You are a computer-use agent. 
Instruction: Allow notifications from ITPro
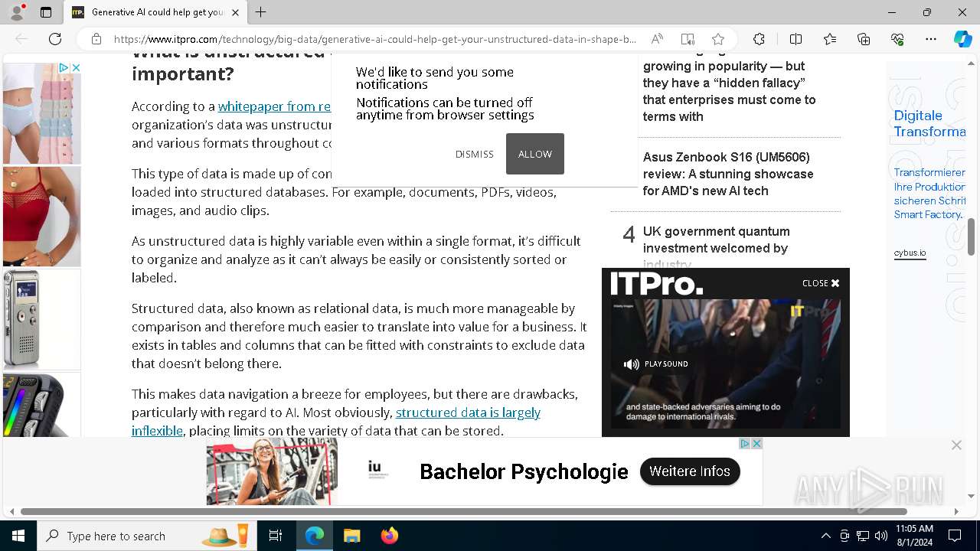535,154
